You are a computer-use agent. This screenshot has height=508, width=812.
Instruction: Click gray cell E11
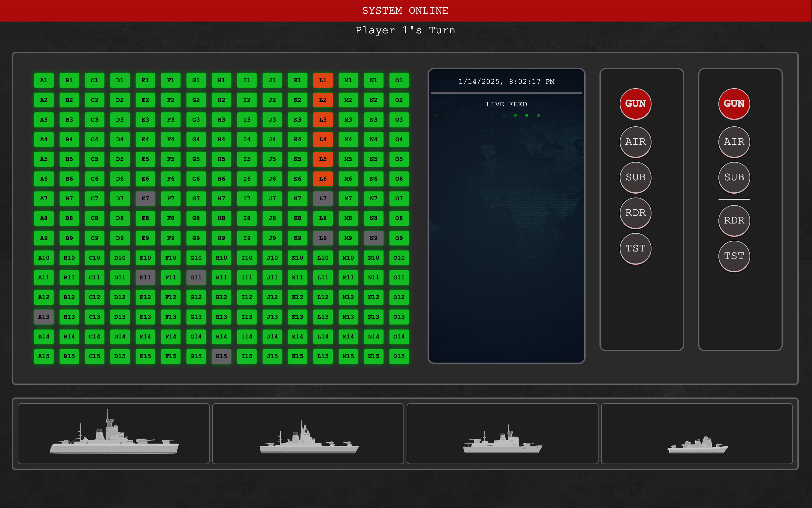145,277
